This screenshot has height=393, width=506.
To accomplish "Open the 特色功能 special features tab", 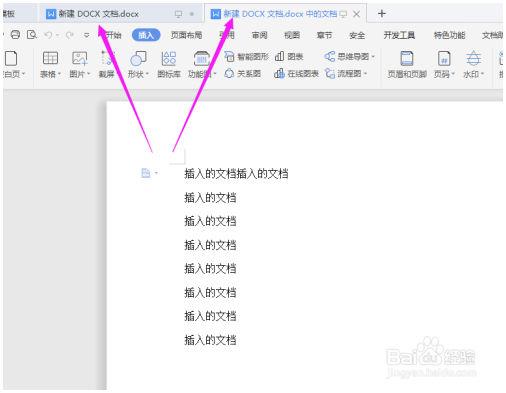I will [449, 35].
